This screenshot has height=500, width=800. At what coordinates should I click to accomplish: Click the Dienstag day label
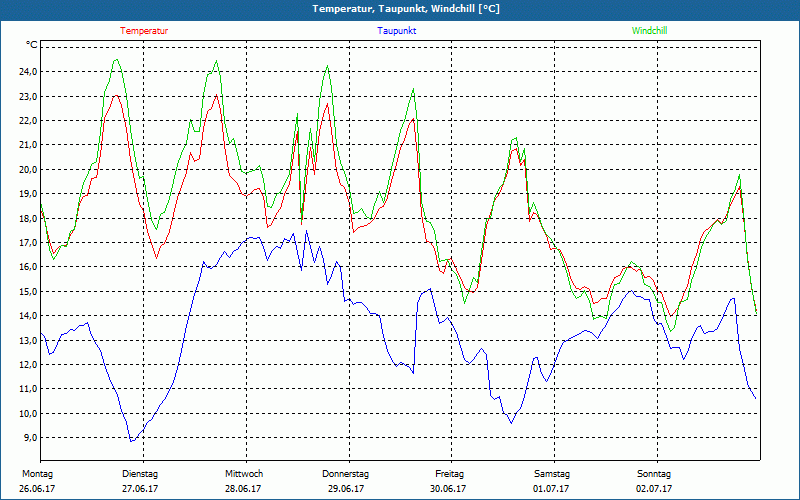pyautogui.click(x=140, y=474)
